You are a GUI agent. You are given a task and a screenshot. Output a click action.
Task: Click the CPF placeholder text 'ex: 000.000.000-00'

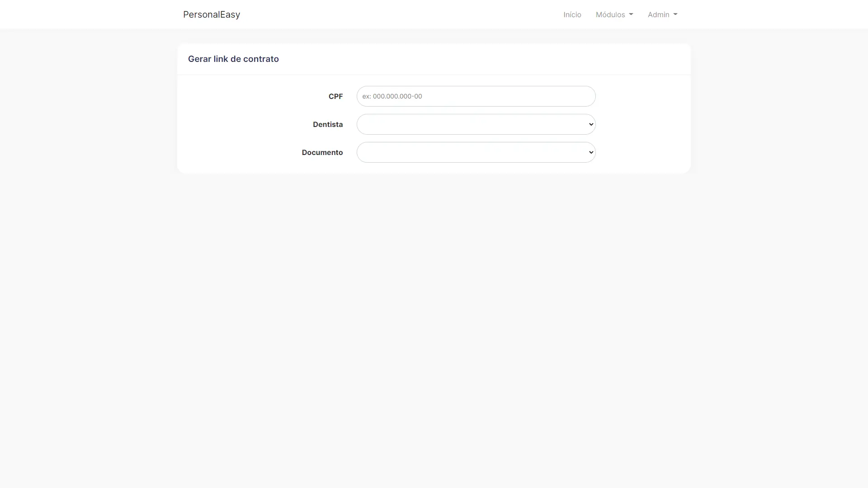(x=392, y=96)
